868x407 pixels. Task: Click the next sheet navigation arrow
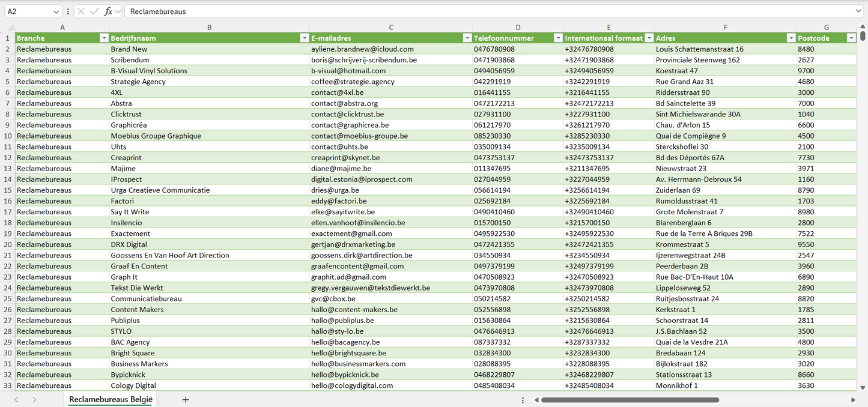click(34, 400)
